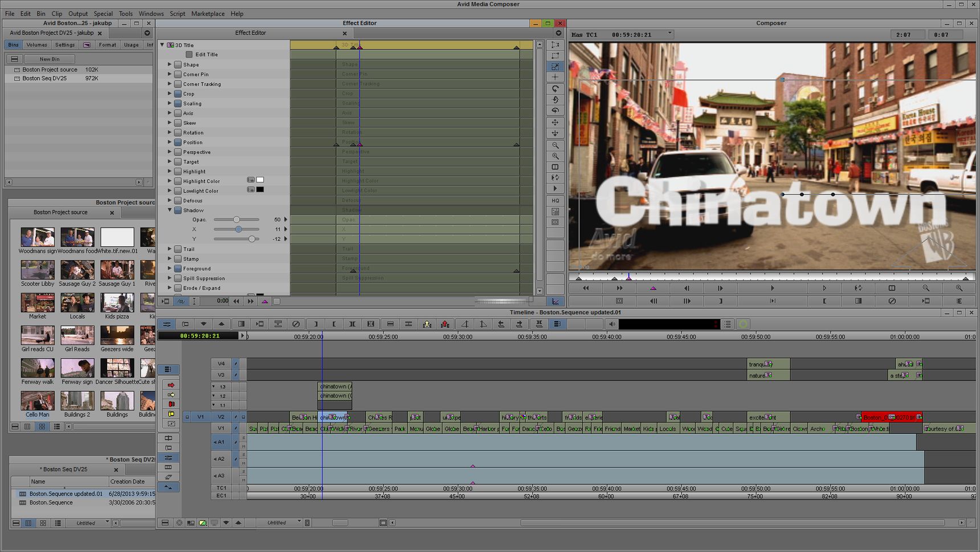Enable the Defocus checkbox
The image size is (980, 552).
coord(178,200)
